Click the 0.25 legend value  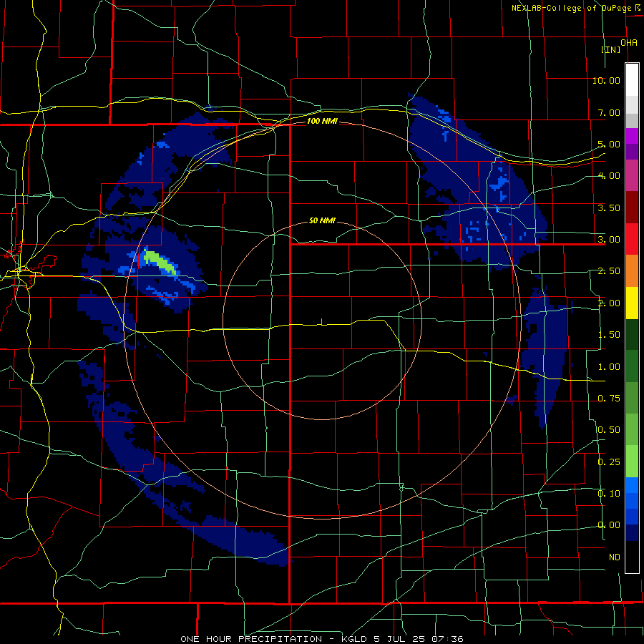609,462
